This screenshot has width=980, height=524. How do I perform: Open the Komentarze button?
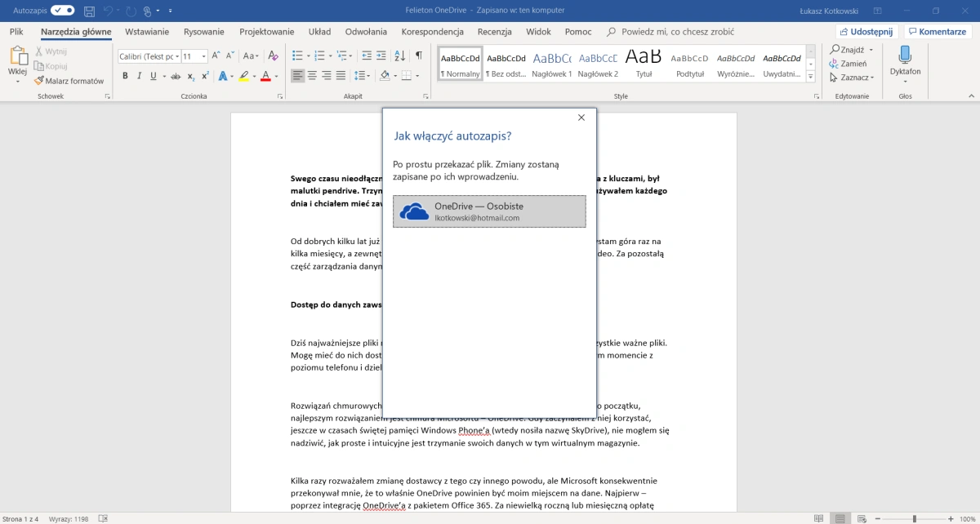pos(937,32)
